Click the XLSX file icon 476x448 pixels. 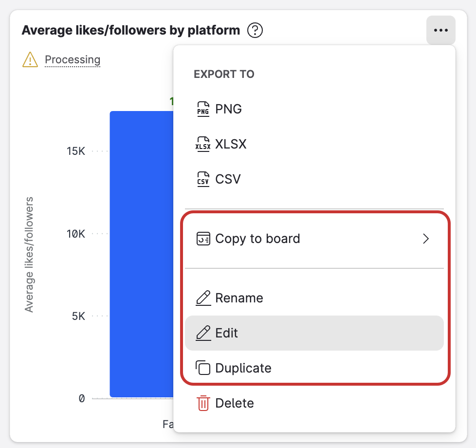(x=203, y=144)
